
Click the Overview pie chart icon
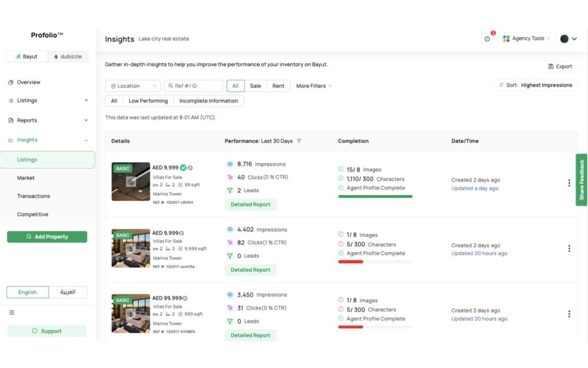point(11,82)
